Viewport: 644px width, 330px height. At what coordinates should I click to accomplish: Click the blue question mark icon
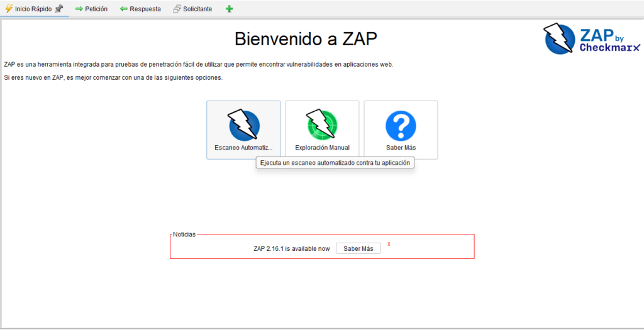(401, 126)
